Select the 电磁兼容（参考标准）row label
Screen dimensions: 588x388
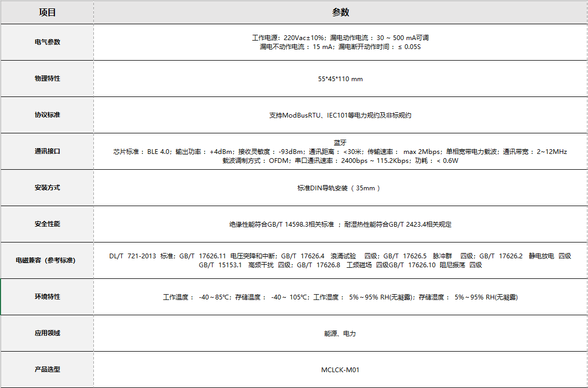pos(46,260)
